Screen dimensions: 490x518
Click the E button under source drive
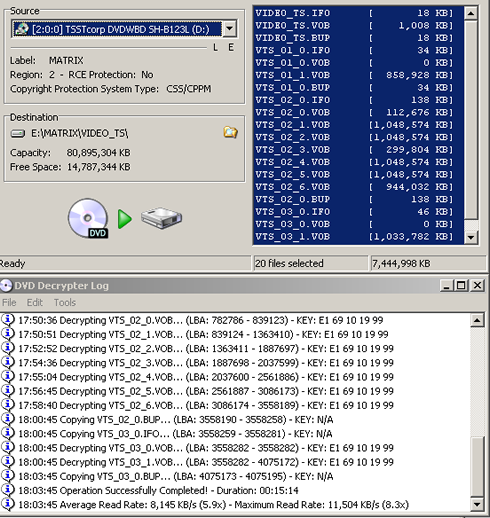point(231,48)
